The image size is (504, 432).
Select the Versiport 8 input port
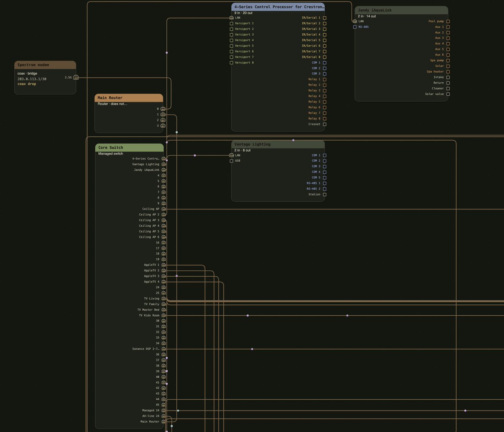click(x=231, y=63)
